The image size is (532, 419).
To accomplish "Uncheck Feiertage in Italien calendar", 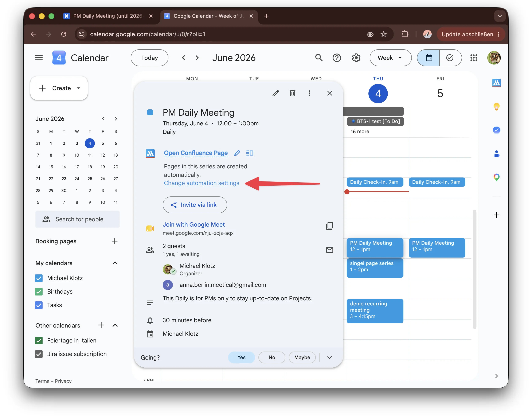I will click(x=39, y=341).
